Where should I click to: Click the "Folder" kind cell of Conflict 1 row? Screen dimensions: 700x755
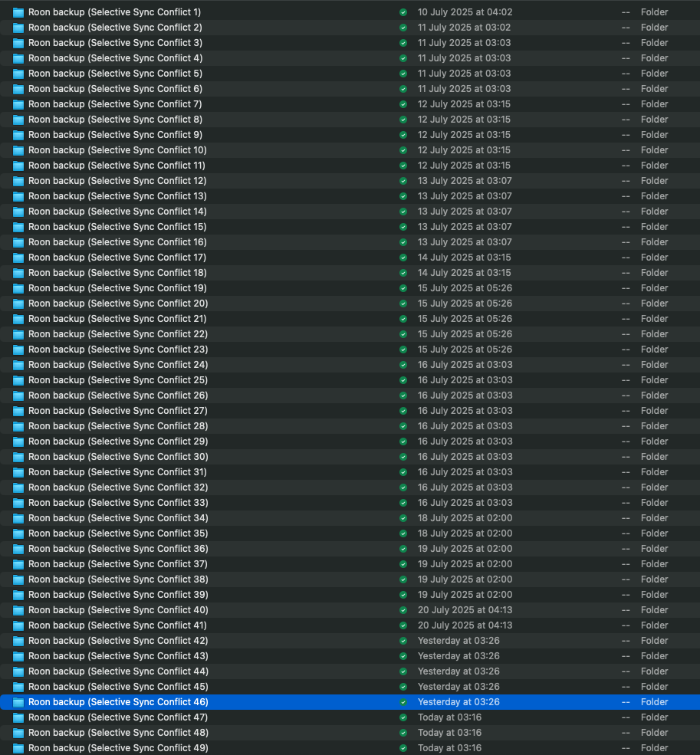tap(654, 12)
